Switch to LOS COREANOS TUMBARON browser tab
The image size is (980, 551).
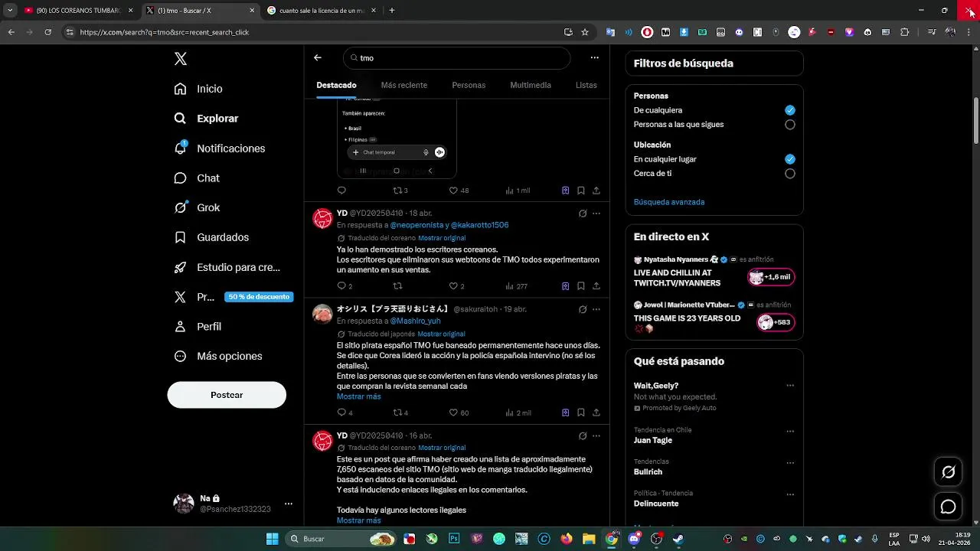(x=79, y=11)
